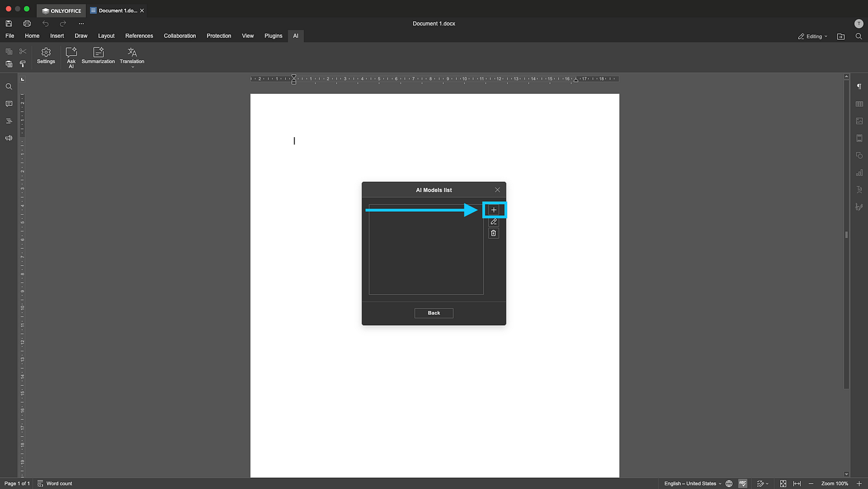
Task: Click zoom out minus button
Action: coord(810,483)
